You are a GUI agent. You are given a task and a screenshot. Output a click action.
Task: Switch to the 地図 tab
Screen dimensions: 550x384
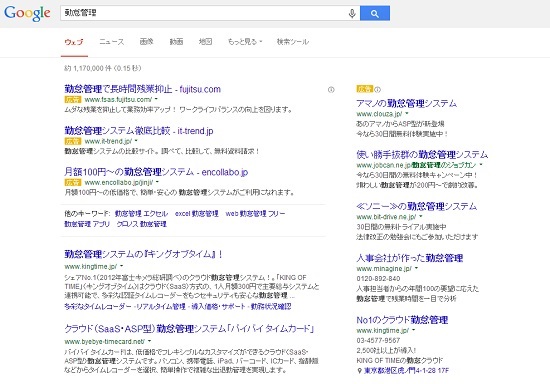[206, 42]
